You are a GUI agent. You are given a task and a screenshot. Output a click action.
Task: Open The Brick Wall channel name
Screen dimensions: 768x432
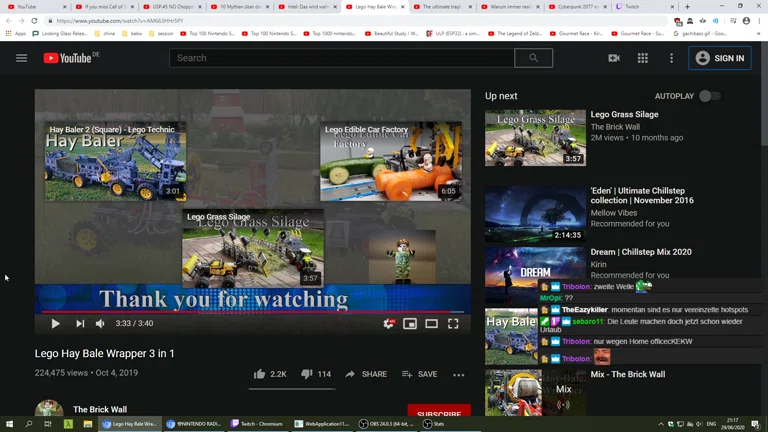click(100, 409)
